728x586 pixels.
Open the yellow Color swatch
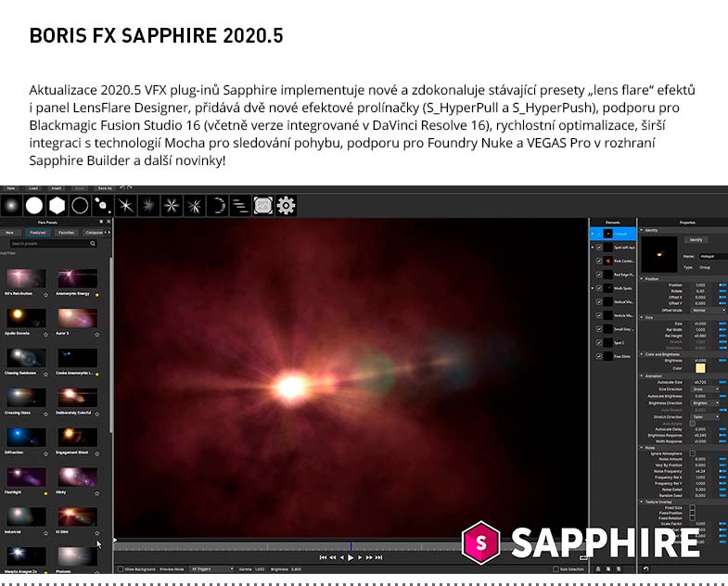[700, 368]
